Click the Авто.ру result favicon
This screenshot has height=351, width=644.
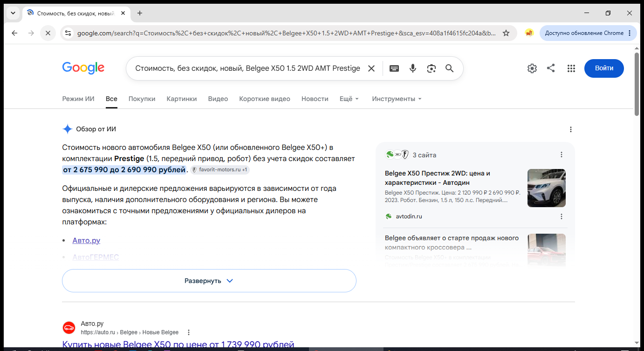click(x=69, y=328)
